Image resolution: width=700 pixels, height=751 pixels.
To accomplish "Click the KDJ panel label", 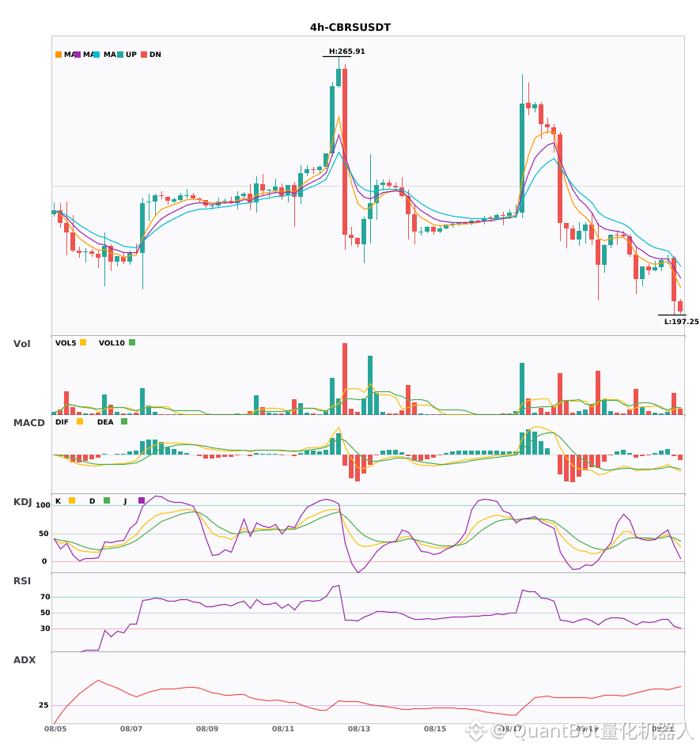I will (x=22, y=501).
